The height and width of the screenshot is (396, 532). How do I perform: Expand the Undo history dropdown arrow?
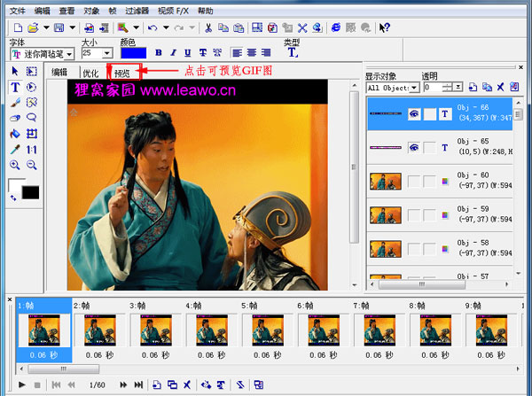click(166, 27)
